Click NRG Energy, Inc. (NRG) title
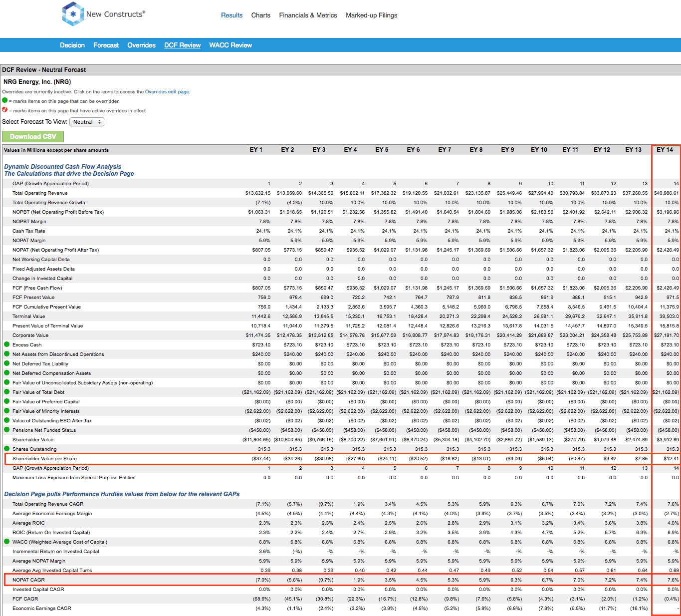Screen dimensions: 681x616 37,82
